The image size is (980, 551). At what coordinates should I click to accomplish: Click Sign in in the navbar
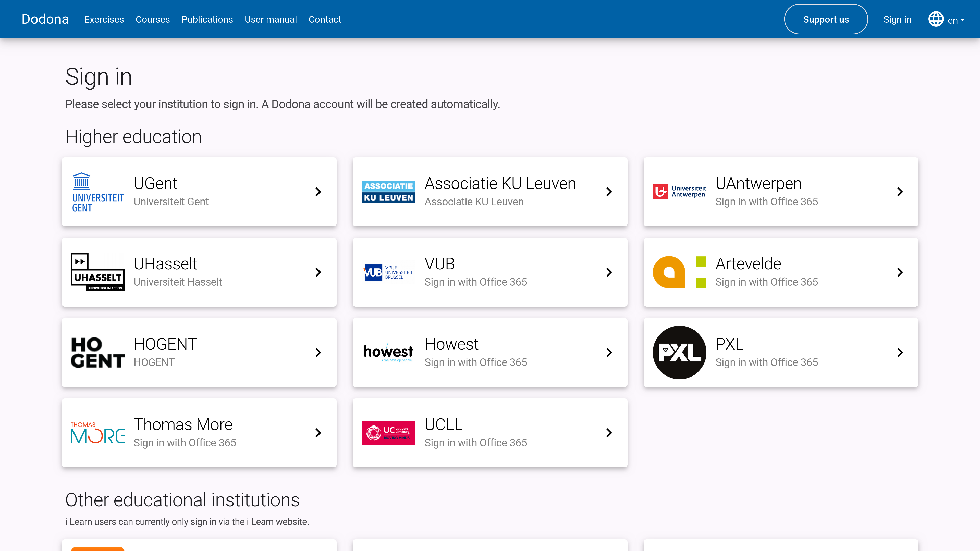pyautogui.click(x=898, y=19)
